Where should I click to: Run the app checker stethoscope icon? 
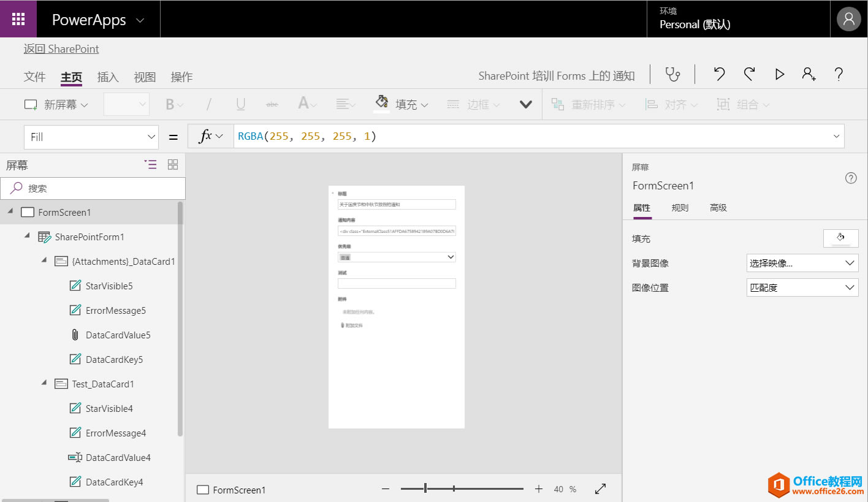point(673,74)
